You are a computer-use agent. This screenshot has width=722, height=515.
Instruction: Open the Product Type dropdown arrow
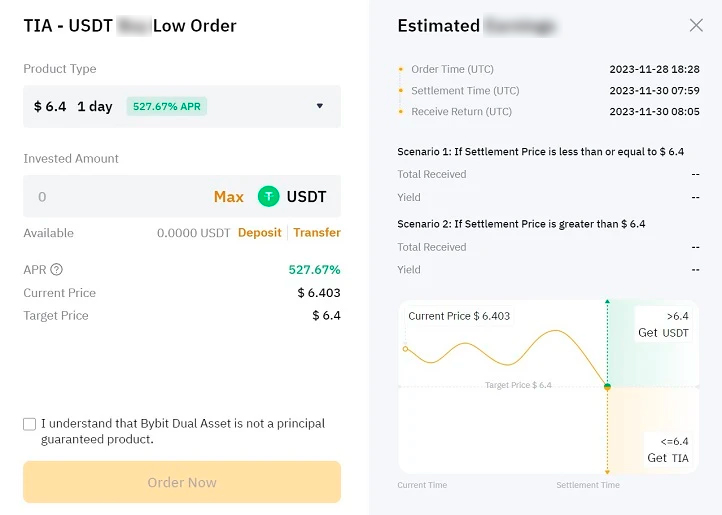pyautogui.click(x=320, y=106)
